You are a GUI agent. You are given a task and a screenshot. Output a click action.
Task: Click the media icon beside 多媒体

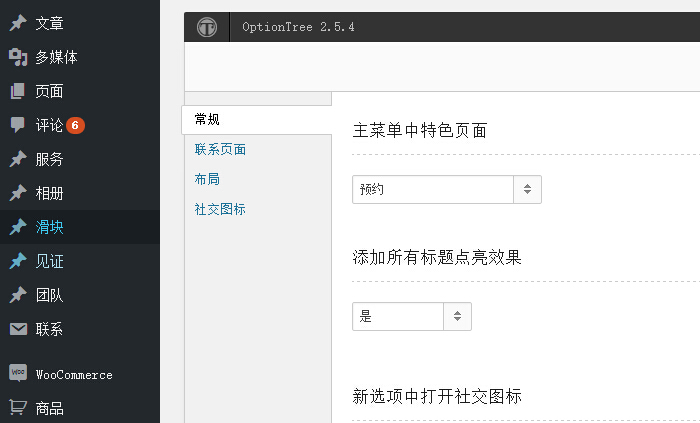coord(18,57)
